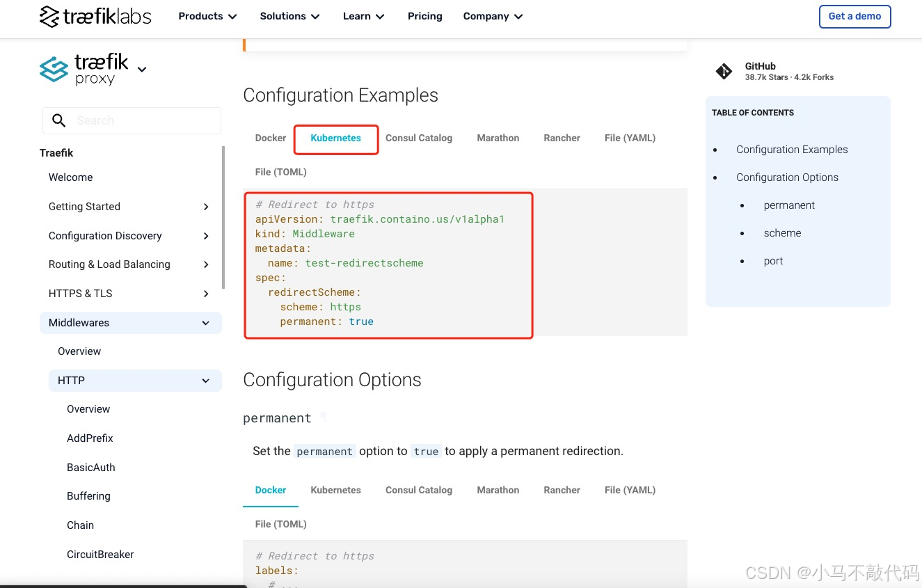Image resolution: width=922 pixels, height=588 pixels.
Task: Open the Learn dropdown menu
Action: click(x=363, y=16)
